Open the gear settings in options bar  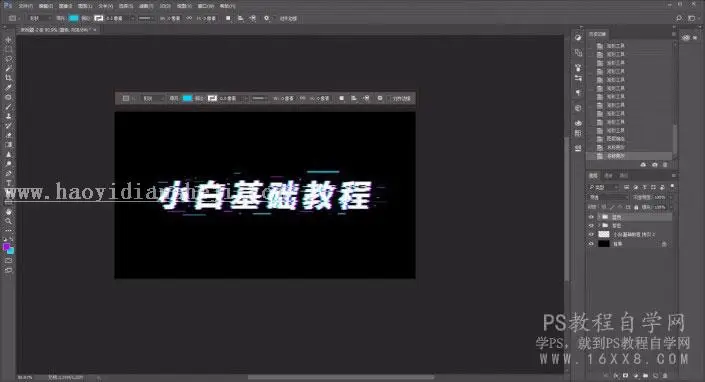(x=267, y=18)
